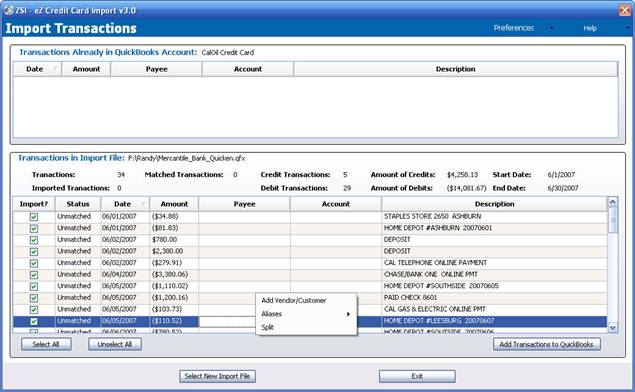The image size is (635, 392).
Task: Click Payee header in QuickBooks transactions table
Action: click(156, 69)
